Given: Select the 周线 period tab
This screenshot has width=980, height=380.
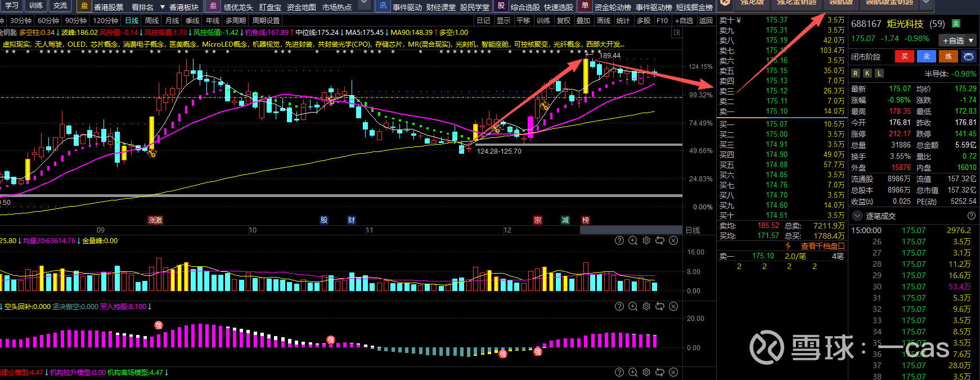Looking at the screenshot, I should [x=152, y=20].
